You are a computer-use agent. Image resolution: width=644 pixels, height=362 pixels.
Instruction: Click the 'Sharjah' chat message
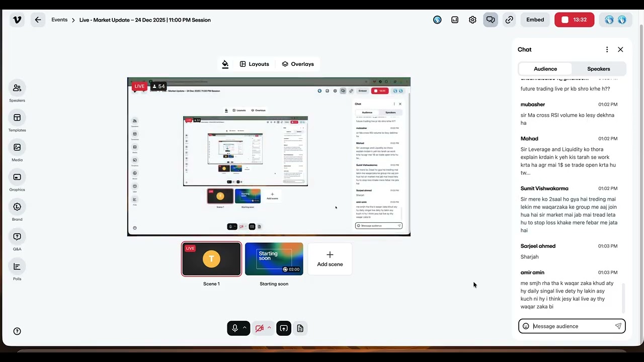tap(530, 257)
